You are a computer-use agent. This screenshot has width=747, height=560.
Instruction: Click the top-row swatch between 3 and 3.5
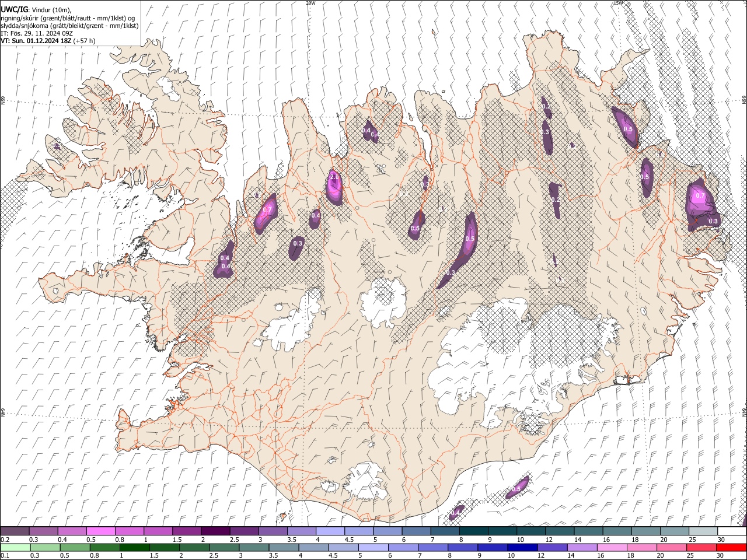tap(273, 531)
